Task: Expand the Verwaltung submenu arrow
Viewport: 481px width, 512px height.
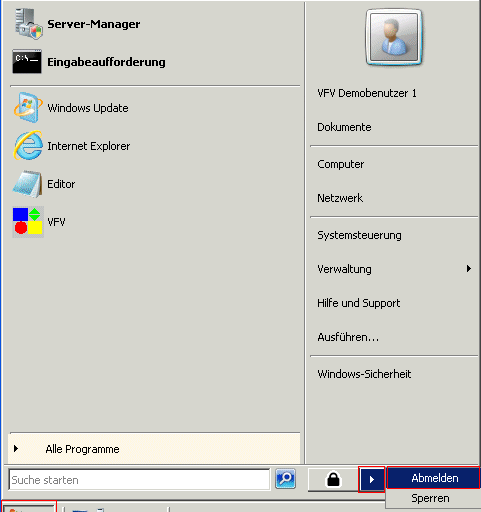Action: point(469,269)
